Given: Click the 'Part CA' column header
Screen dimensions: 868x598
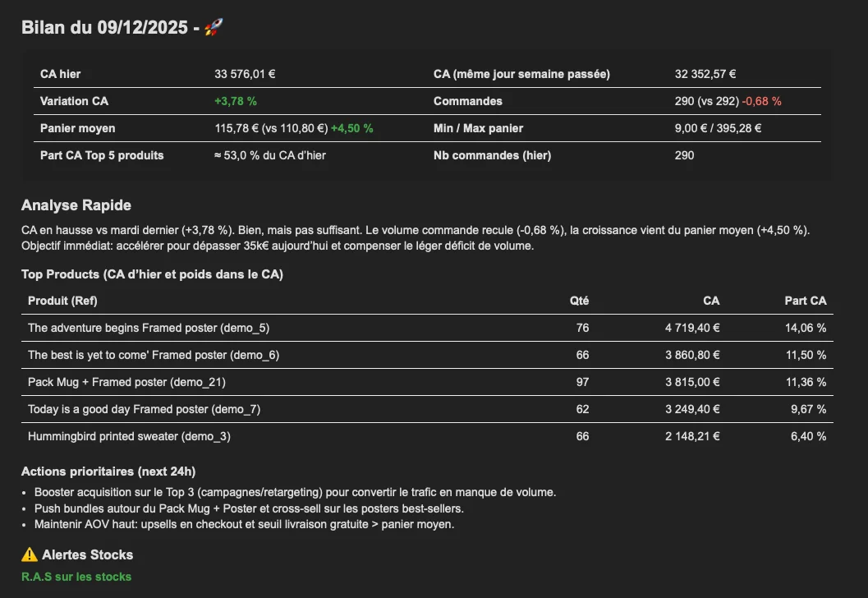Looking at the screenshot, I should (805, 301).
